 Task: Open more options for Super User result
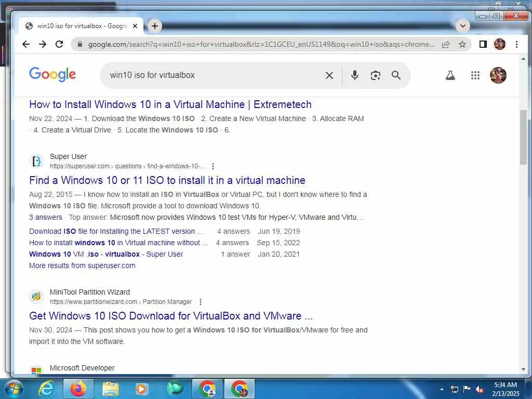point(212,166)
